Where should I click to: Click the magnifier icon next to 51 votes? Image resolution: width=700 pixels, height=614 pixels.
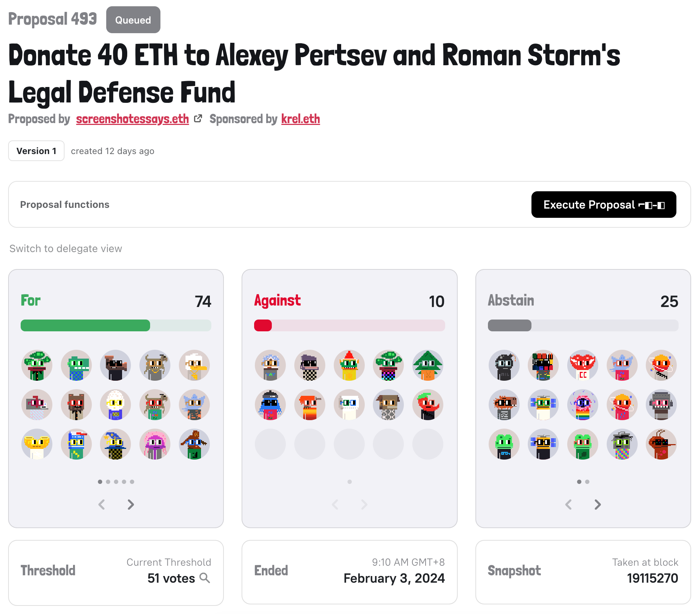click(x=205, y=578)
